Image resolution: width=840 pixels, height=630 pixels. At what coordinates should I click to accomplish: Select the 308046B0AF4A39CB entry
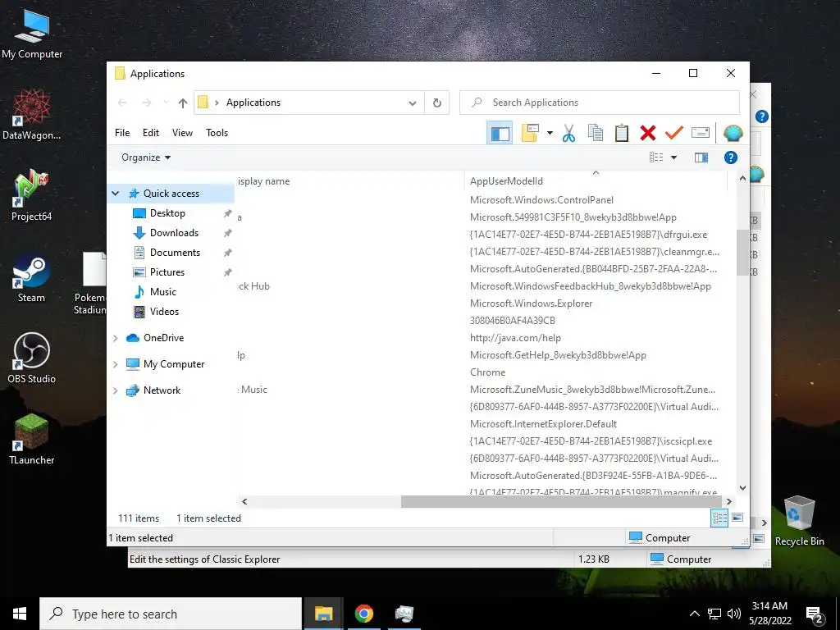click(513, 321)
